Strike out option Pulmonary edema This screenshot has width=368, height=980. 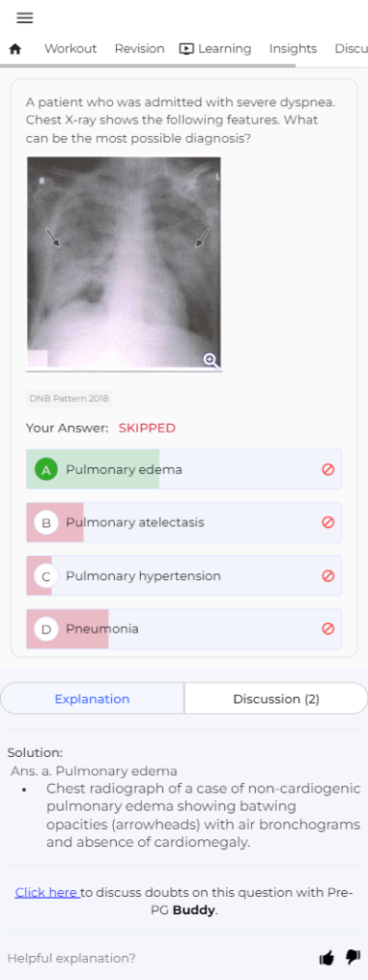pos(328,469)
